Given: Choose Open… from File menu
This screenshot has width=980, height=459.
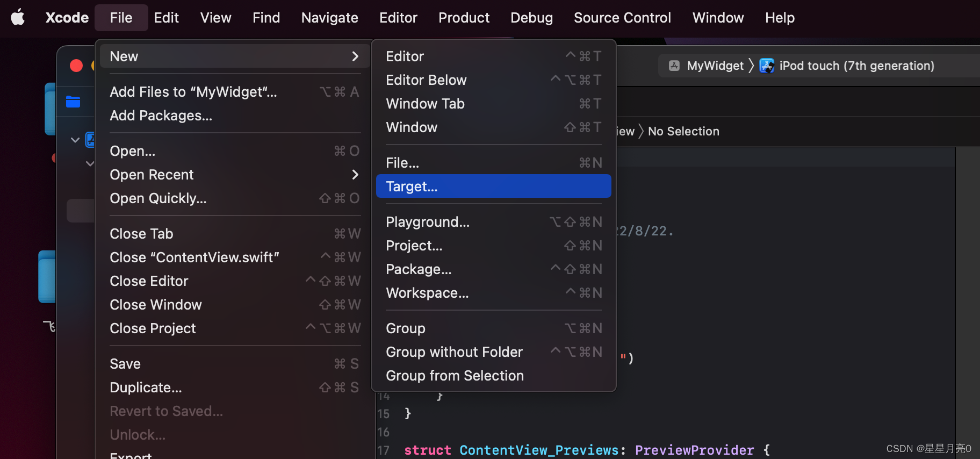Looking at the screenshot, I should (235, 151).
